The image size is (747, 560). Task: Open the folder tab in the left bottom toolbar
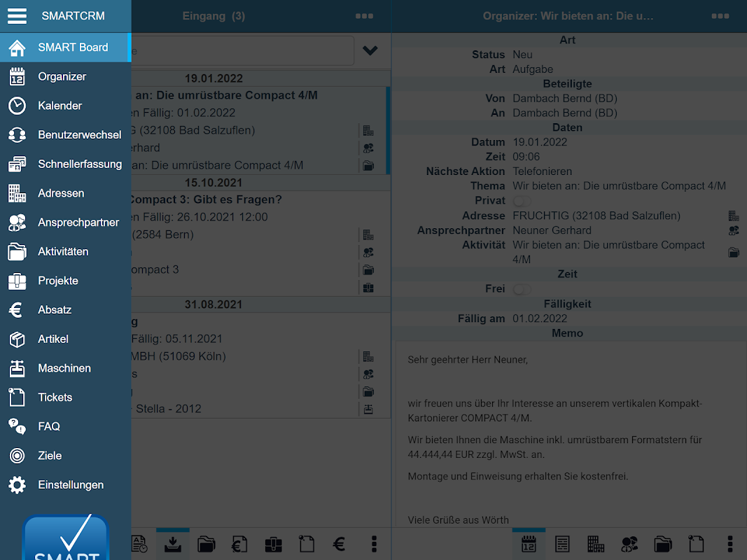[207, 544]
